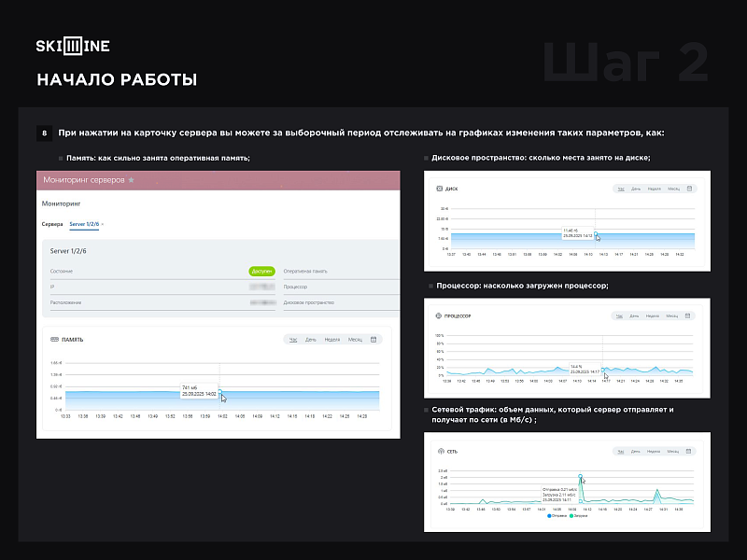Click the Процессор CPU icon
The height and width of the screenshot is (560, 747).
coord(439,317)
